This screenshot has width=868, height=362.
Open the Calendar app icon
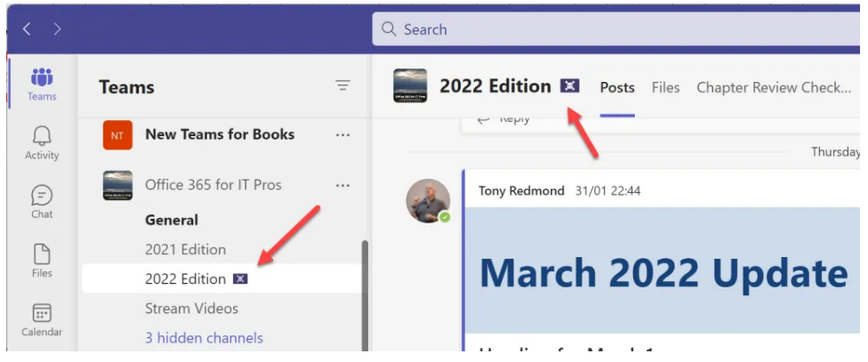tap(42, 320)
